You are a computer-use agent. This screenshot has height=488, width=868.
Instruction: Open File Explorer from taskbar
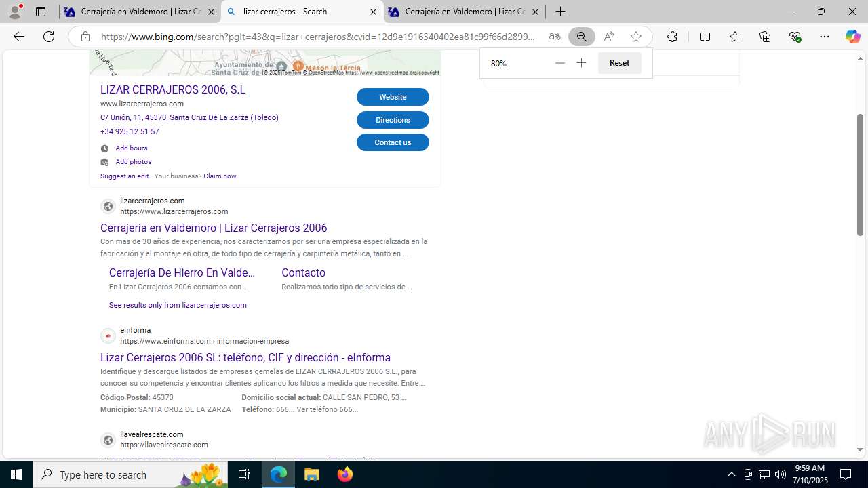(311, 474)
